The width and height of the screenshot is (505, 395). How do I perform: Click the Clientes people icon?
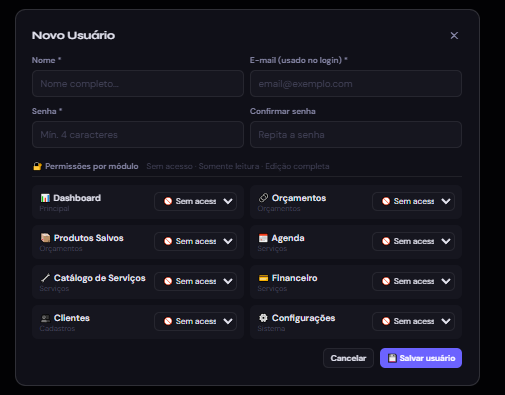(x=45, y=318)
